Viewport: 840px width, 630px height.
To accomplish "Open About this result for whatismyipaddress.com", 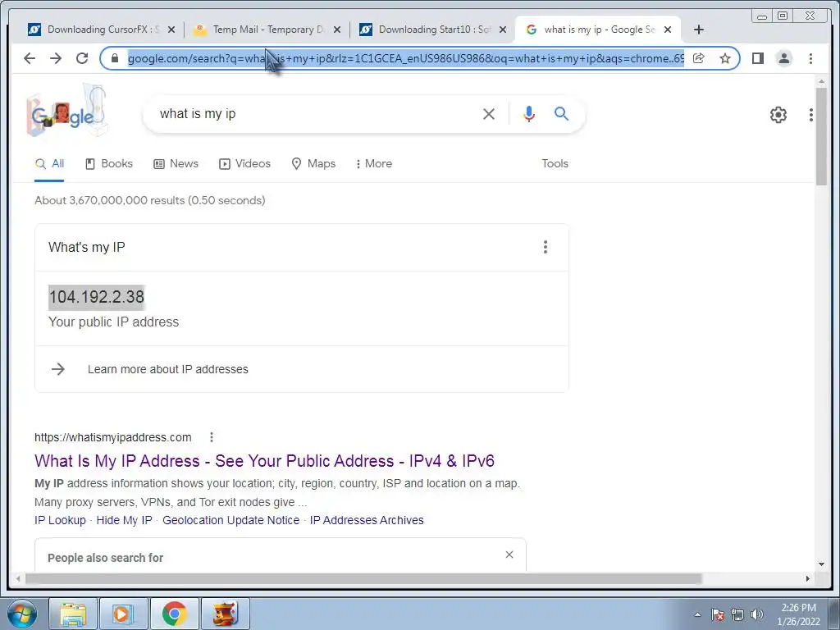I will (212, 437).
